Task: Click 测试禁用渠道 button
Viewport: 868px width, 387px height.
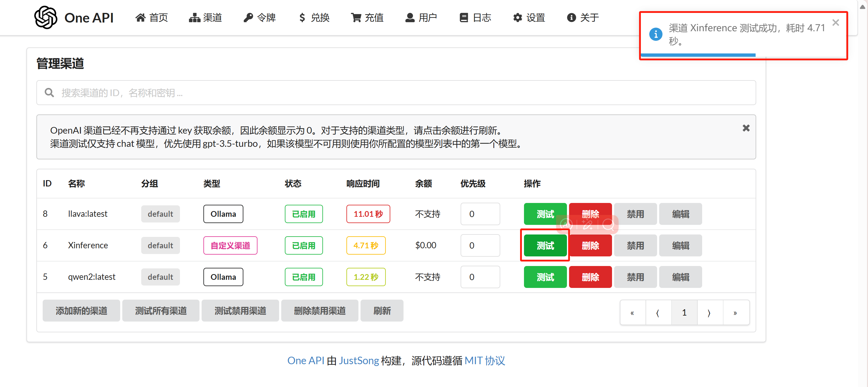Action: coord(240,310)
